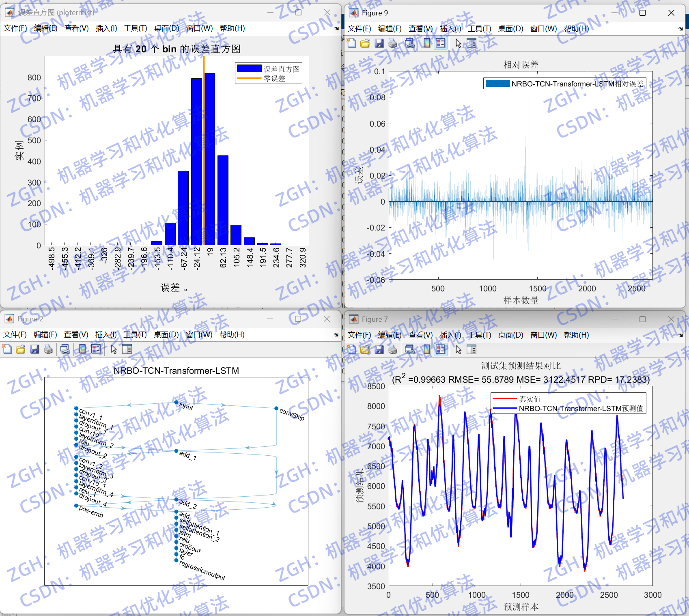Screen dimensions: 689x616
Task: Toggle Insert Legend icon in Figure 7 toolbar
Action: tap(440, 349)
